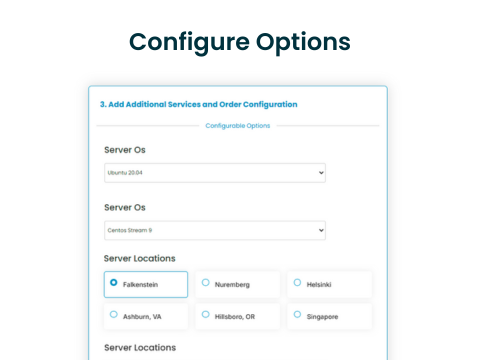Click the Ashburn, VA label text
The height and width of the screenshot is (360, 480).
coord(142,317)
